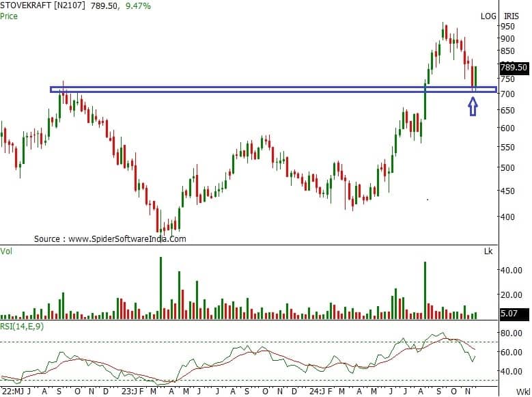Click the blue up arrow annotation

click(473, 107)
